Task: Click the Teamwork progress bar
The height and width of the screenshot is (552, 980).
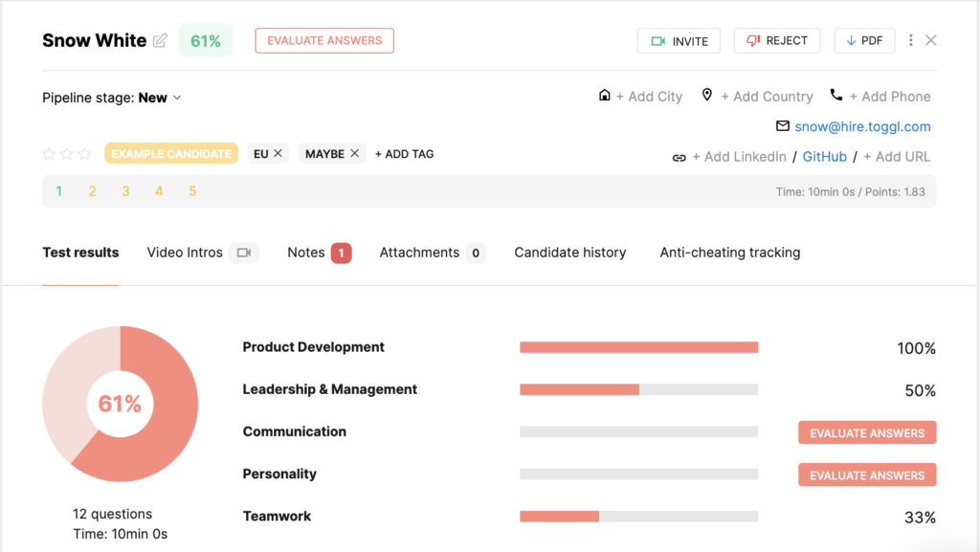Action: coord(638,517)
